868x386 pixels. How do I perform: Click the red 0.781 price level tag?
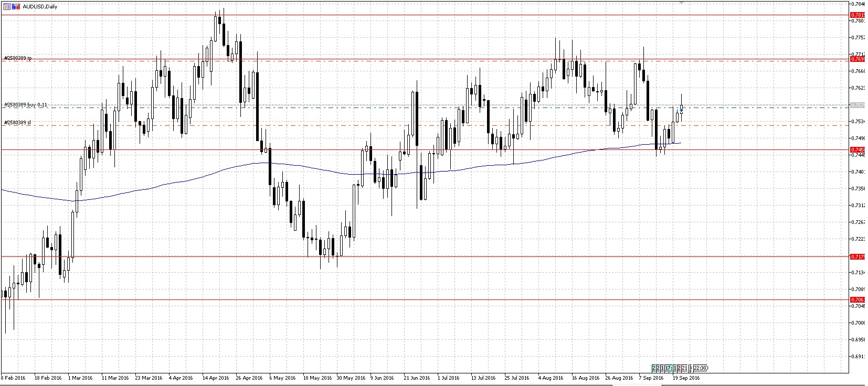(x=857, y=15)
